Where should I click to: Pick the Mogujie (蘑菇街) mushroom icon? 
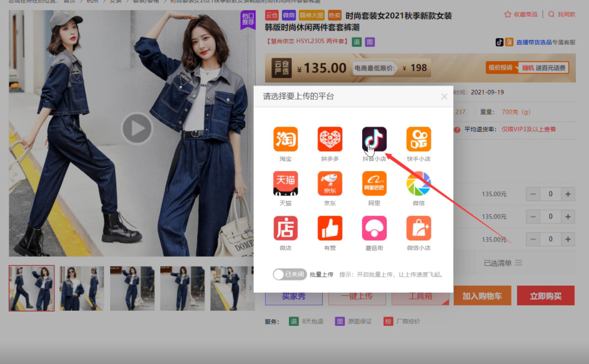(x=374, y=228)
